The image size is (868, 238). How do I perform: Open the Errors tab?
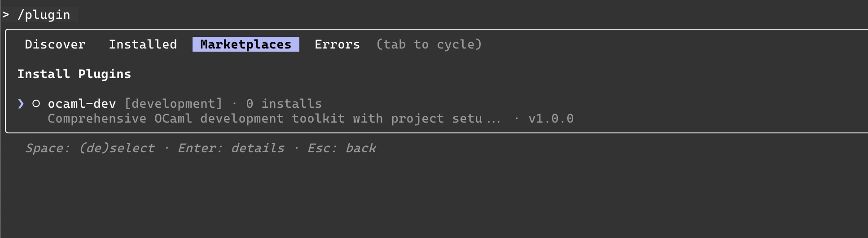[x=337, y=44]
